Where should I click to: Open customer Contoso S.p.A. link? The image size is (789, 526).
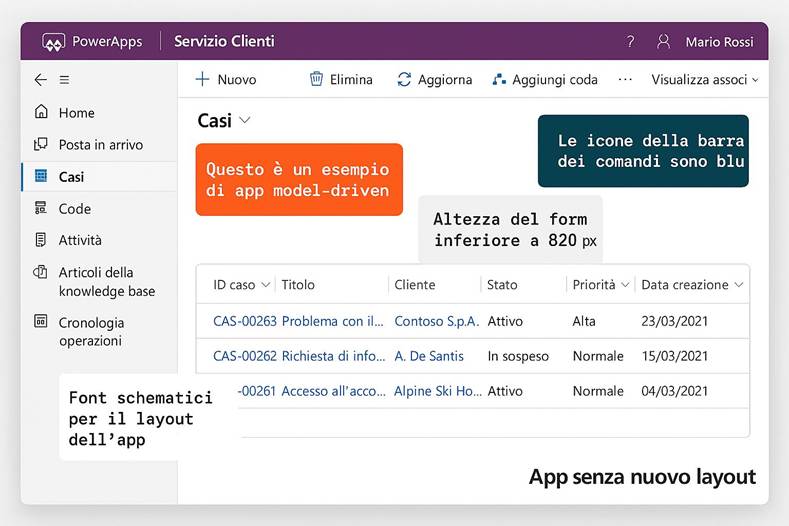437,321
